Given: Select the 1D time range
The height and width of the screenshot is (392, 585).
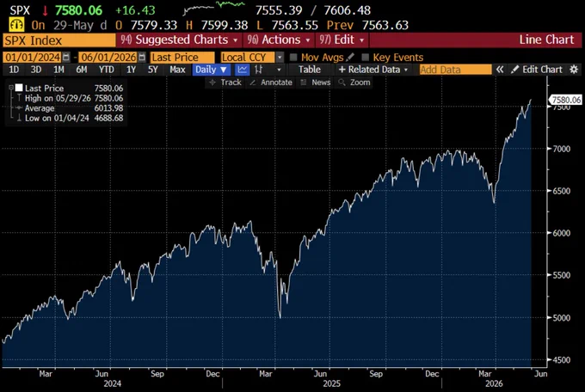Looking at the screenshot, I should coord(14,70).
